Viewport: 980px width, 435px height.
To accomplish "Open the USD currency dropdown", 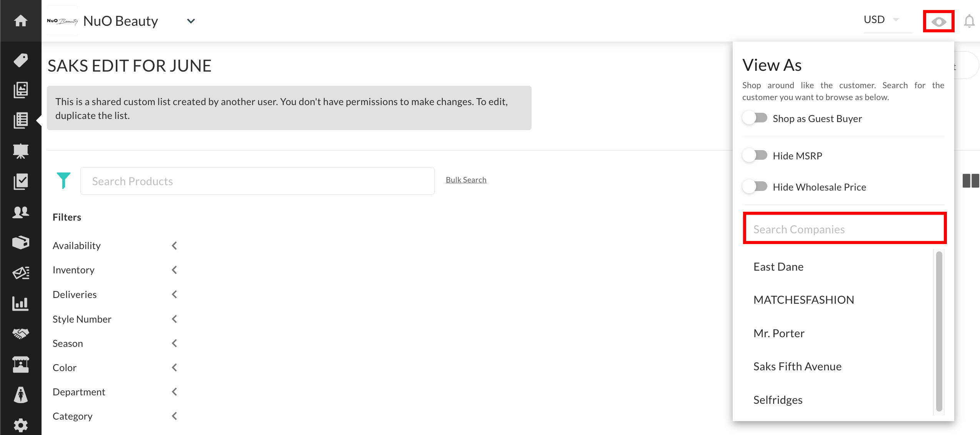I will (x=888, y=20).
